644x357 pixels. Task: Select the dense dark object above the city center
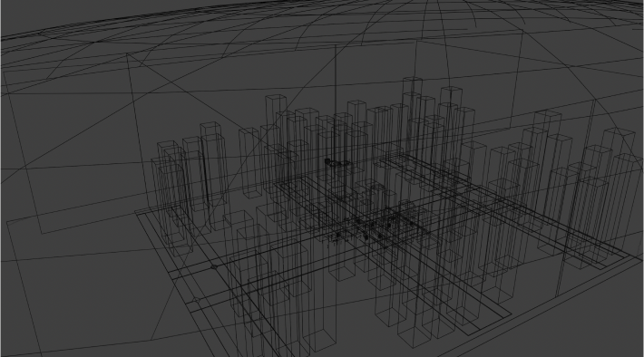point(337,162)
